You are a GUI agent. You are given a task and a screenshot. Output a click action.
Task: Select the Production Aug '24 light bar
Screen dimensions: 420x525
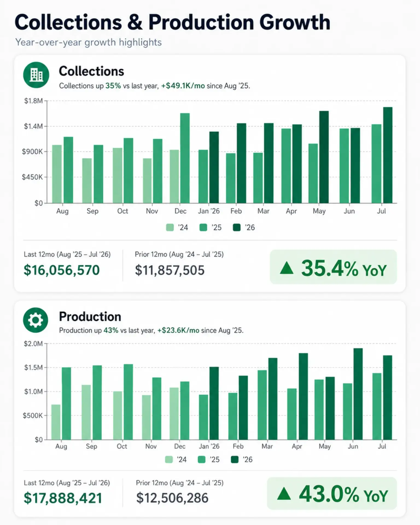pos(56,422)
